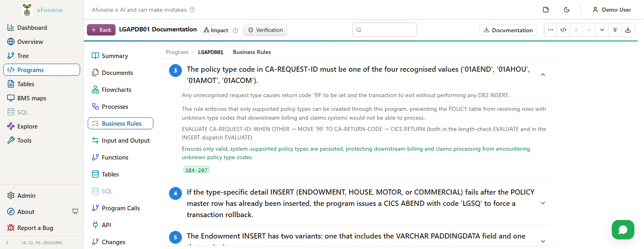Click the Documentation download button
The image size is (644, 249).
click(x=508, y=30)
